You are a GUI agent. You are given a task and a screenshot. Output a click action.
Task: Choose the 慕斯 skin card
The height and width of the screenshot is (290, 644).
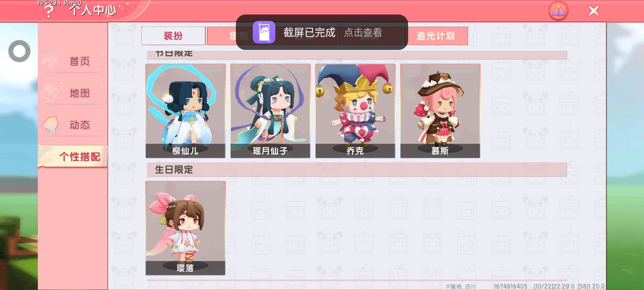[440, 111]
